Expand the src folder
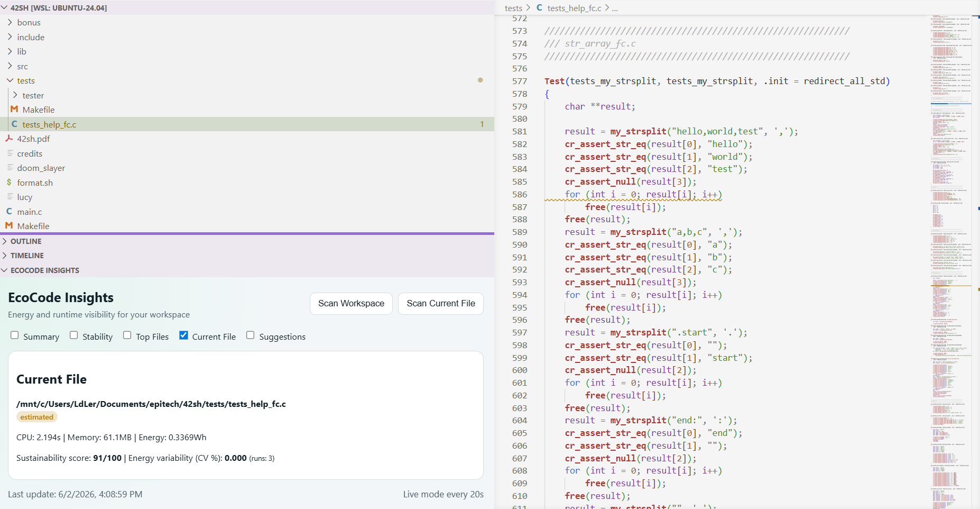 10,66
